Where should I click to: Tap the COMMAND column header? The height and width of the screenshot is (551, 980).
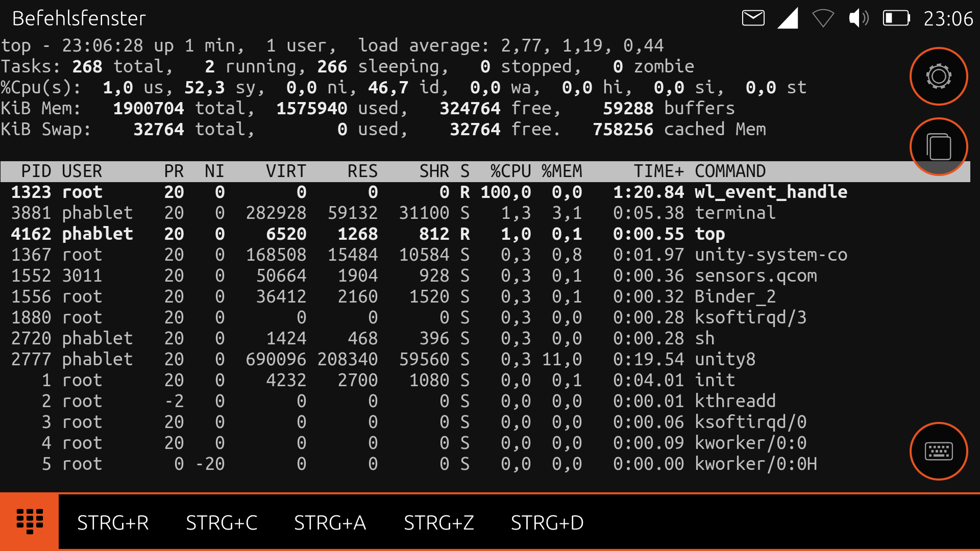[x=730, y=171]
